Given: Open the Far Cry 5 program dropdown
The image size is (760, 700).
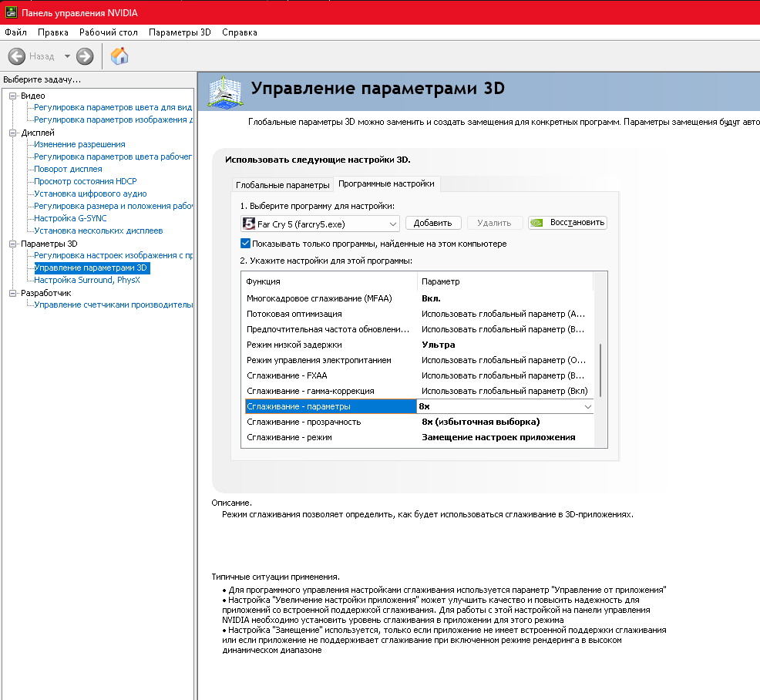Looking at the screenshot, I should [x=320, y=224].
